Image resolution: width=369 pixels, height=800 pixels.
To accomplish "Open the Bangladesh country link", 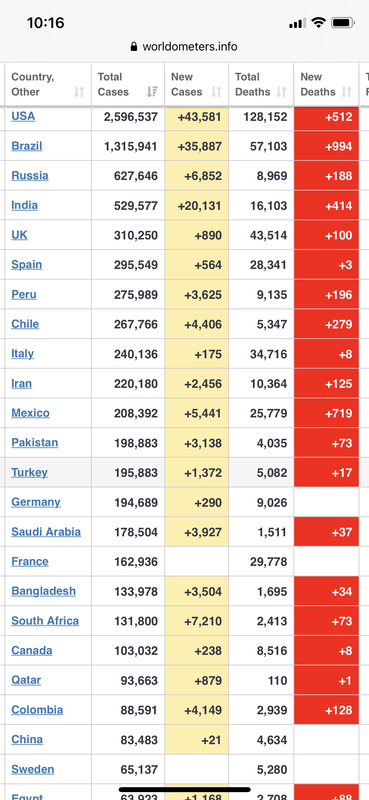I will [x=43, y=591].
